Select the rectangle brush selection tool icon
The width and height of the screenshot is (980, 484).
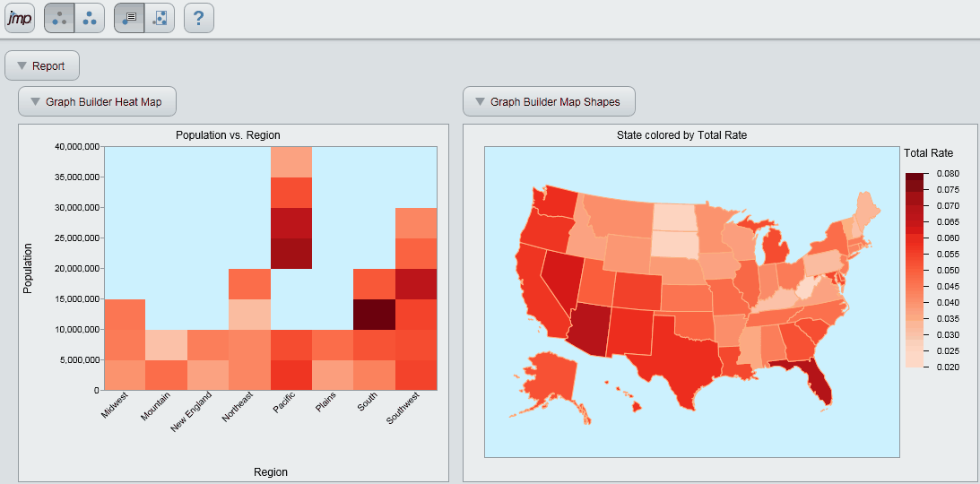coord(160,18)
